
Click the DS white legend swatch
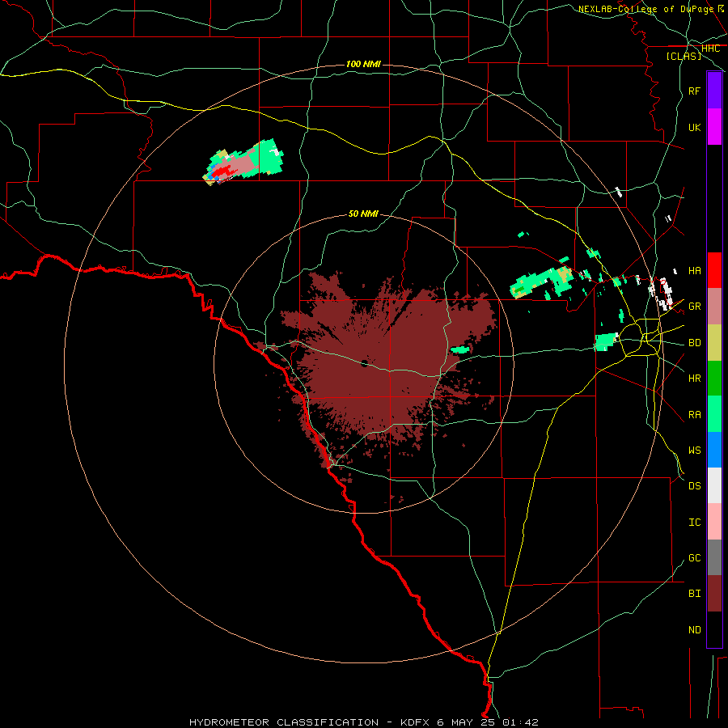(x=714, y=485)
